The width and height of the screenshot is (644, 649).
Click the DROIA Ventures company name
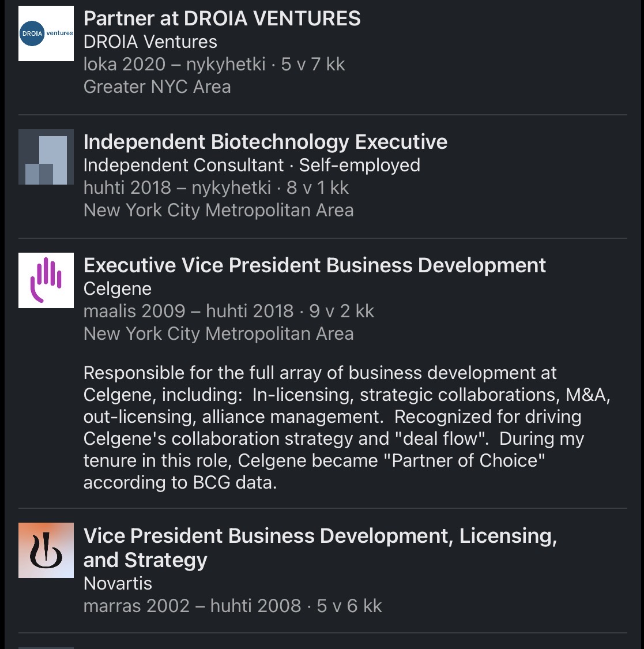150,42
